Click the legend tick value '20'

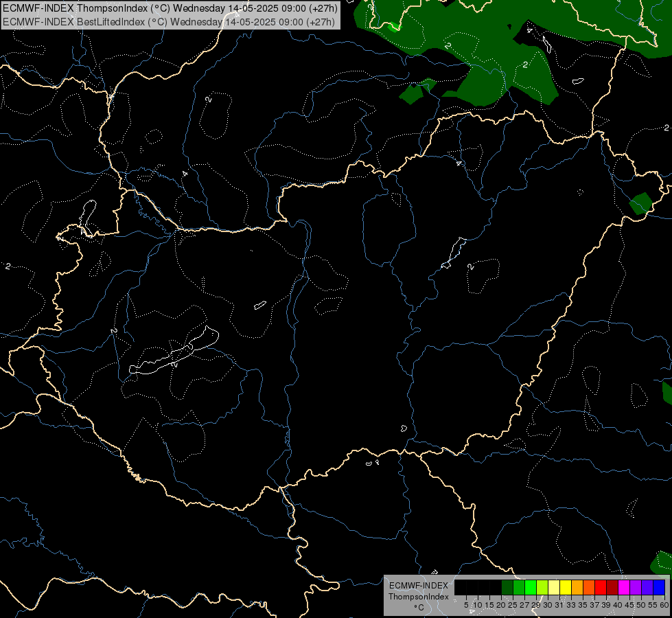(x=501, y=605)
